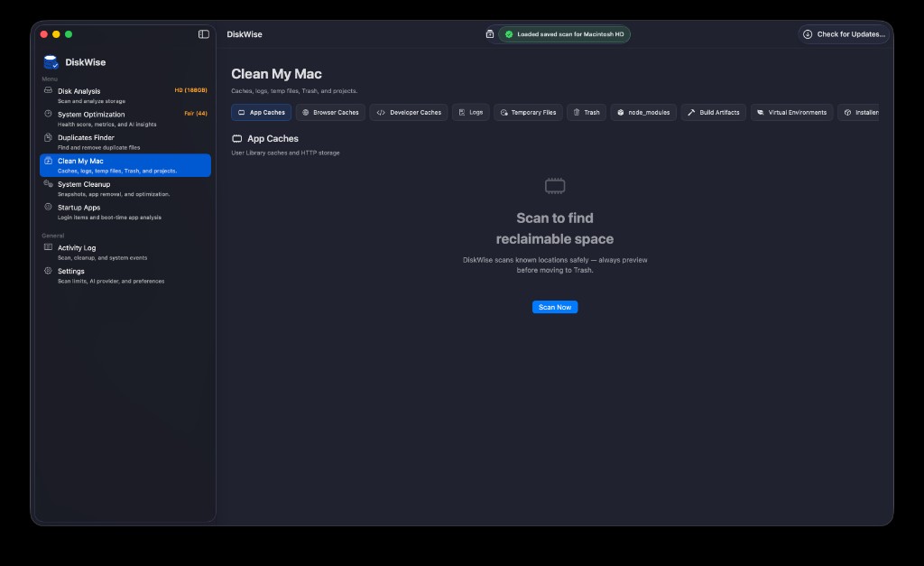The height and width of the screenshot is (566, 924).
Task: Click the saved scan disk icon in title bar
Action: pyautogui.click(x=490, y=34)
